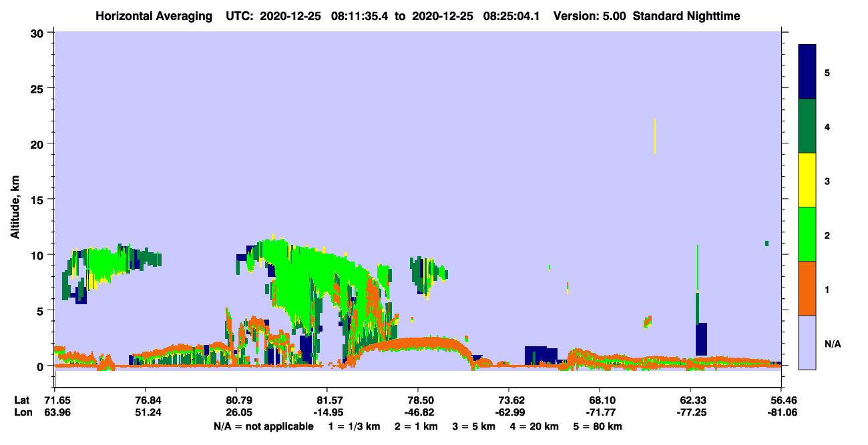Click the longitude value '-77.25'

[x=691, y=412]
